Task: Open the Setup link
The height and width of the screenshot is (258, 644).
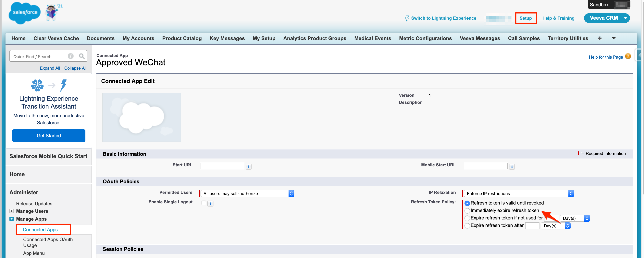Action: tap(526, 18)
